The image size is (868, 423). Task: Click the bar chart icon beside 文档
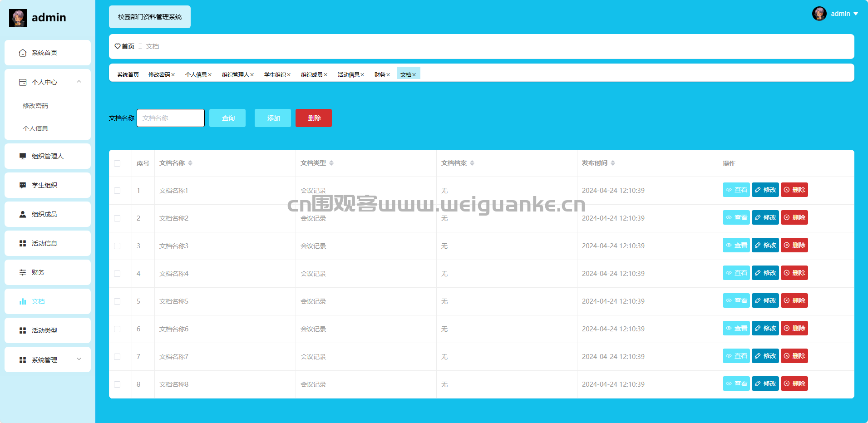(x=23, y=301)
